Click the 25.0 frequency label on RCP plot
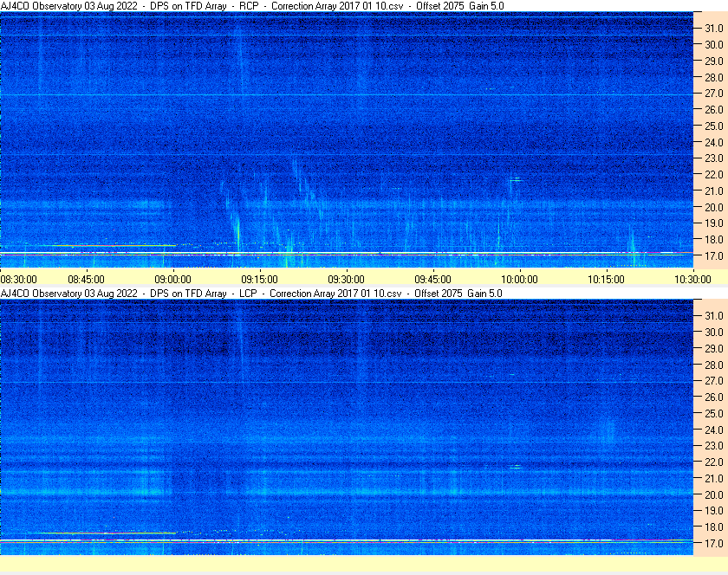 714,126
